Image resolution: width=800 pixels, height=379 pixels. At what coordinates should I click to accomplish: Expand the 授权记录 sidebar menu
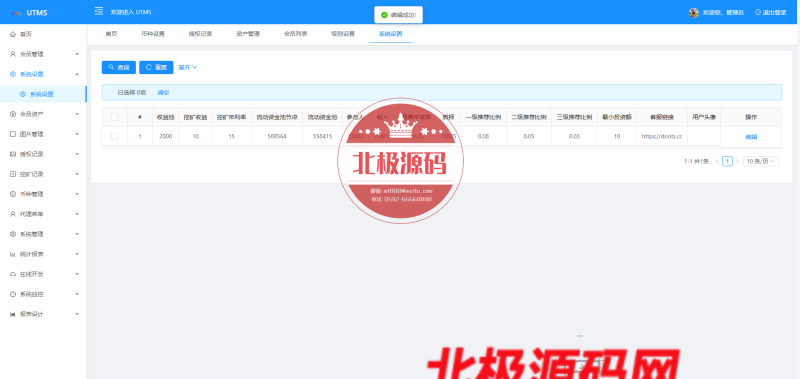click(x=77, y=154)
